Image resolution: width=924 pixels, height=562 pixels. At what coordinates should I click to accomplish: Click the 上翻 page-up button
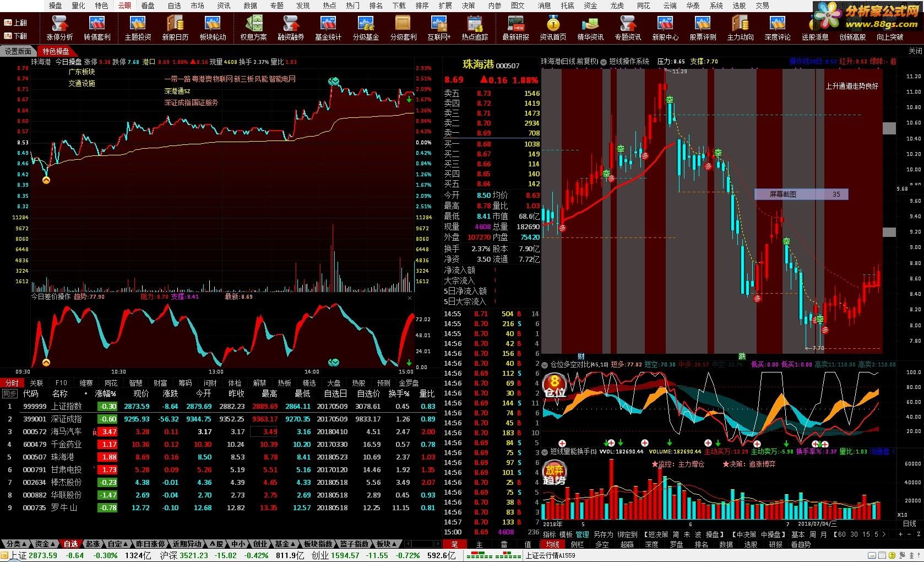[x=15, y=23]
